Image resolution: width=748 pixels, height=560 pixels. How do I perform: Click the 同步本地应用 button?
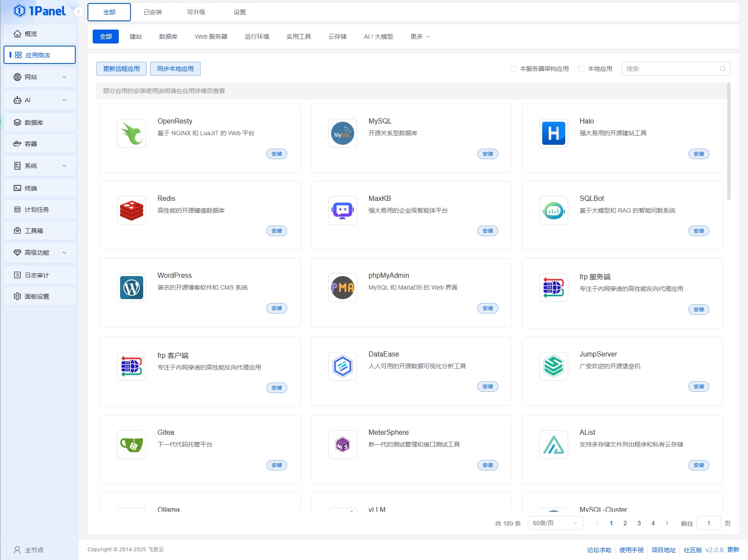(175, 69)
